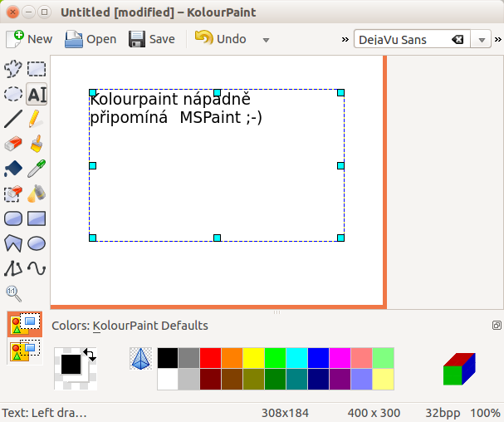Click the top-right text box resize handle
This screenshot has width=504, height=422.
[x=340, y=93]
